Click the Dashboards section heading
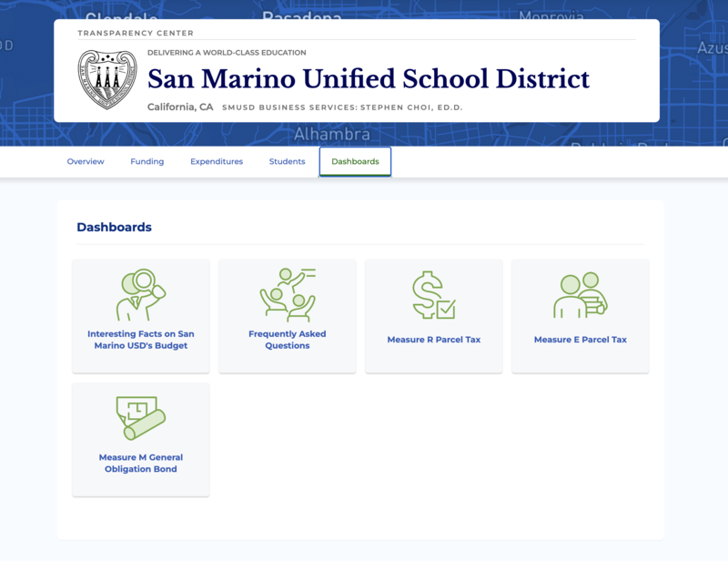728x561 pixels. [115, 227]
